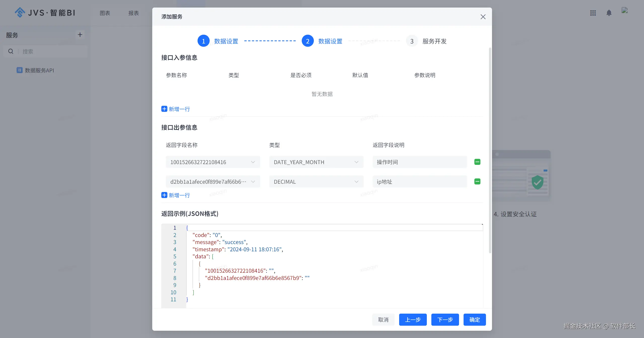Click the ip地址 description input field
The image size is (644, 338).
tap(420, 182)
